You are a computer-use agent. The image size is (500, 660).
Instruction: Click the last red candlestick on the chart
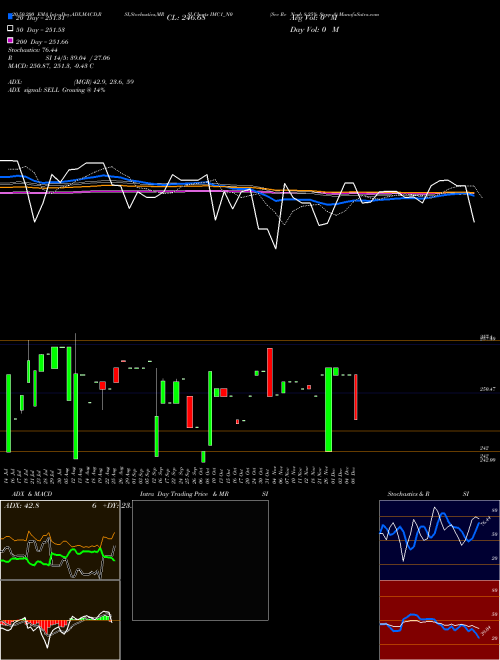click(x=356, y=397)
